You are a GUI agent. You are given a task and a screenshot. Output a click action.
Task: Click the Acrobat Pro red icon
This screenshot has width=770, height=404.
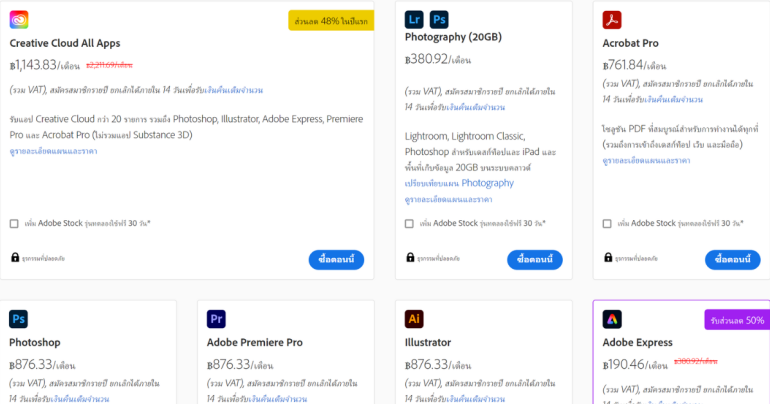pos(612,20)
